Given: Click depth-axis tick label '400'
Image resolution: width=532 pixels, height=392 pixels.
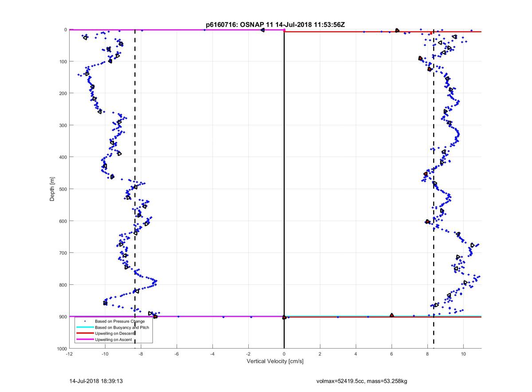Looking at the screenshot, I should [x=63, y=157].
